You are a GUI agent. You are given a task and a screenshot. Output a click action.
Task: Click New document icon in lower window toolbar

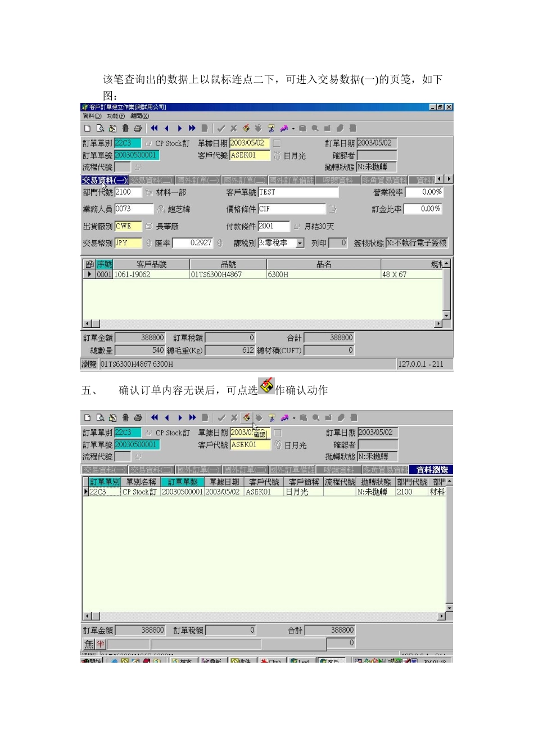point(87,418)
